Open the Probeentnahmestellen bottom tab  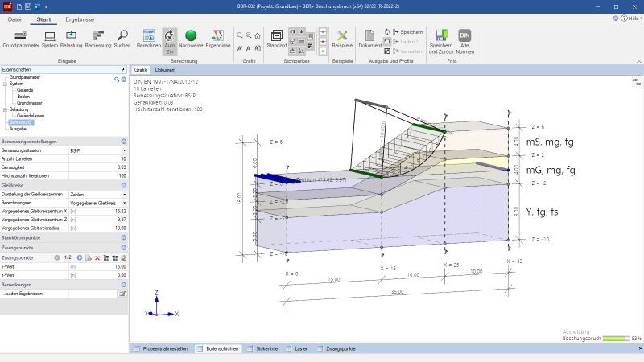coord(162,348)
